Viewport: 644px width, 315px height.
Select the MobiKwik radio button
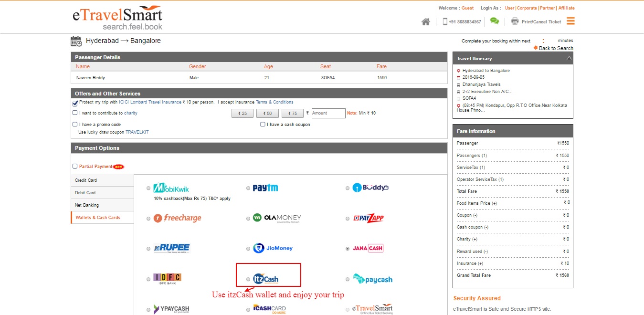pyautogui.click(x=149, y=188)
